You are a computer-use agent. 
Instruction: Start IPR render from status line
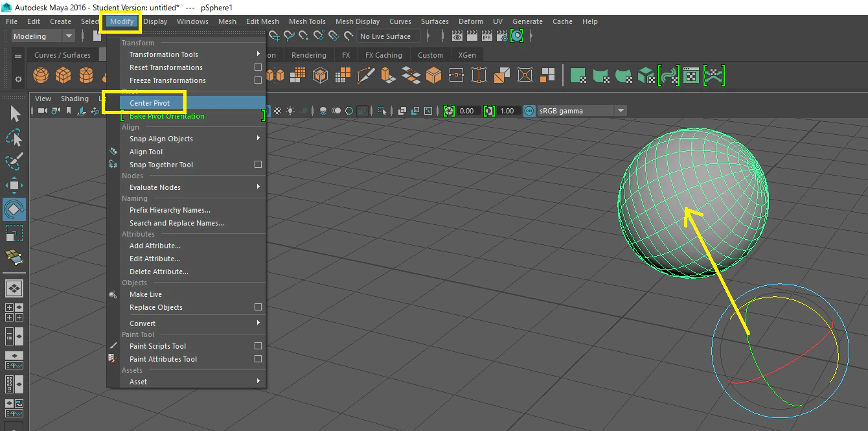(487, 36)
